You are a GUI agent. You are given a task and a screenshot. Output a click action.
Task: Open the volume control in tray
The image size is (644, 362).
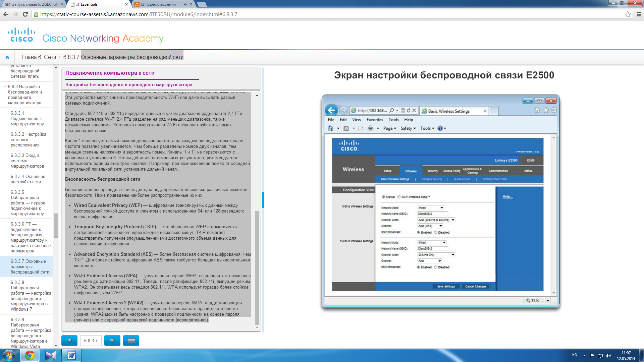click(608, 356)
